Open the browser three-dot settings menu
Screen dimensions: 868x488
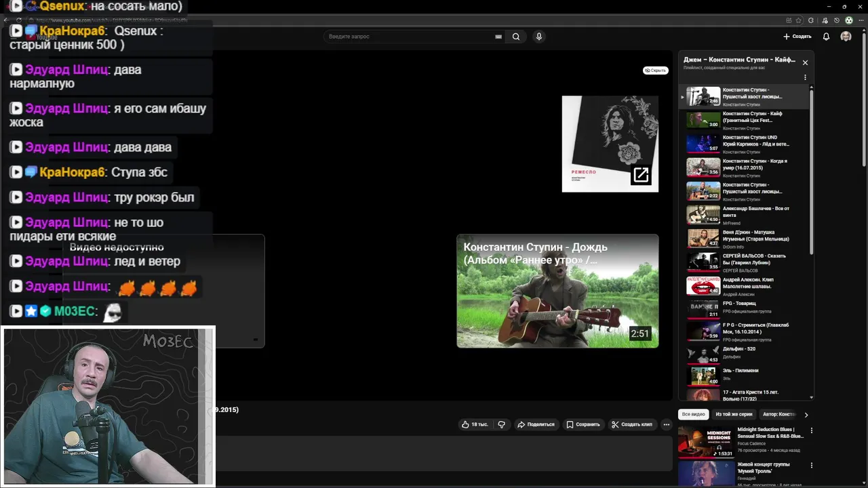tap(861, 20)
